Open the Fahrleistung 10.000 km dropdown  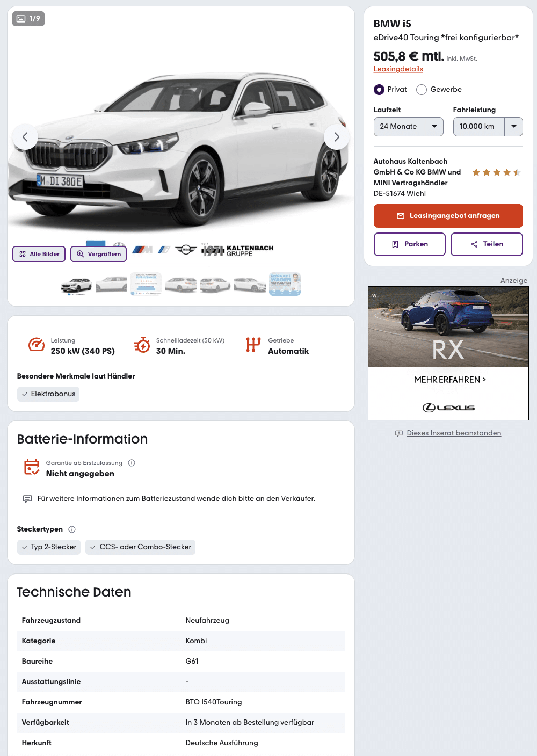(x=488, y=127)
